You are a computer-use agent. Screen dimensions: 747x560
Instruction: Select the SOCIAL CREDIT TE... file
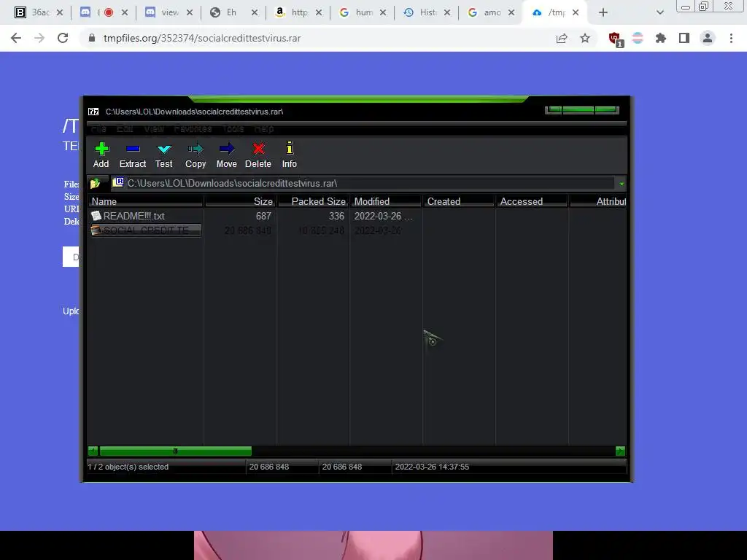coord(145,230)
